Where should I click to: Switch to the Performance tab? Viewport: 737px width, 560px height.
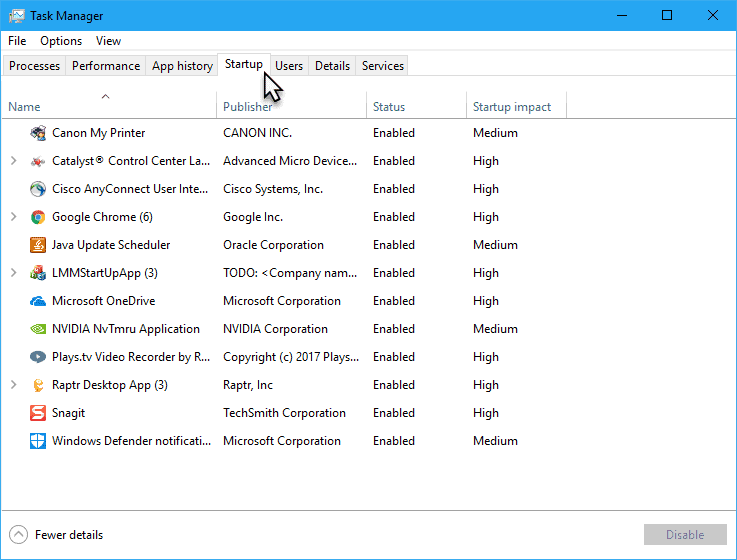point(106,66)
